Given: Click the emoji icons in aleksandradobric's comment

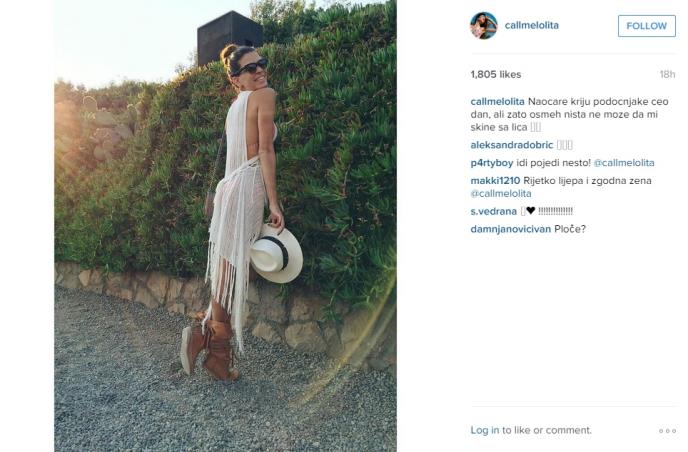Looking at the screenshot, I should point(564,145).
